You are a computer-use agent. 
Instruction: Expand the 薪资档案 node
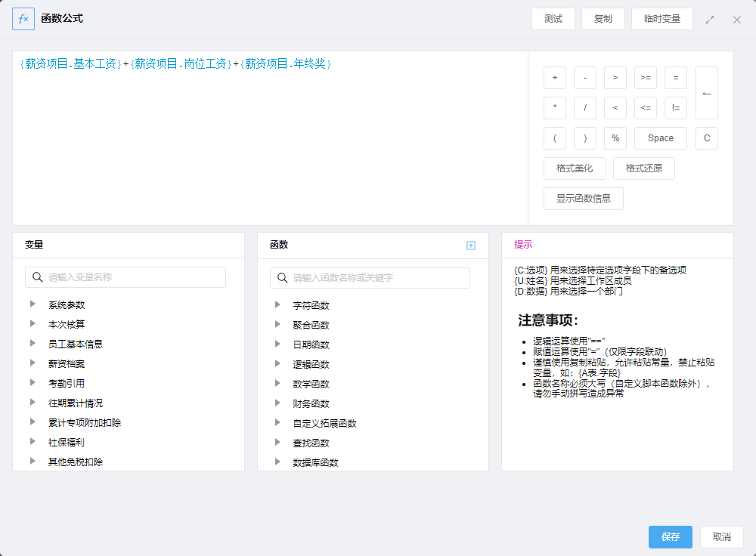pyautogui.click(x=33, y=363)
